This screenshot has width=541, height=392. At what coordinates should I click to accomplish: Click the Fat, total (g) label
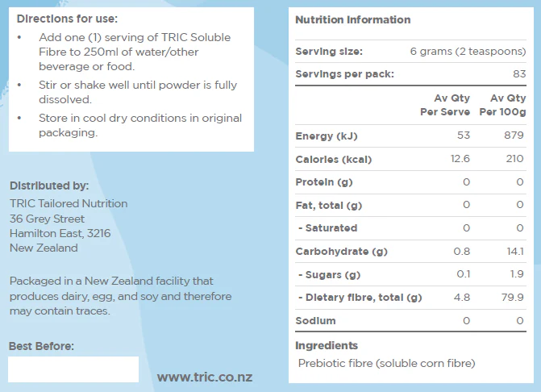[329, 206]
